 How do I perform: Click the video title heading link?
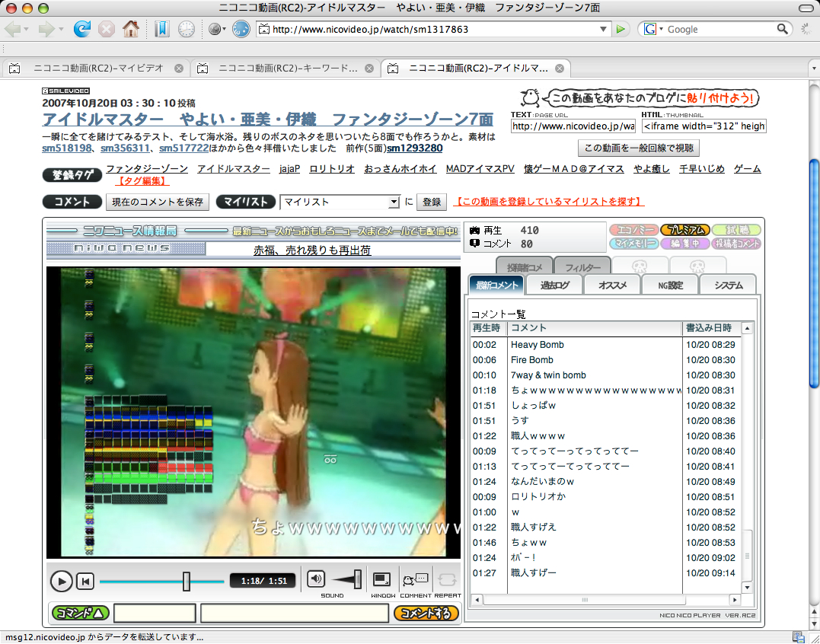coord(267,120)
